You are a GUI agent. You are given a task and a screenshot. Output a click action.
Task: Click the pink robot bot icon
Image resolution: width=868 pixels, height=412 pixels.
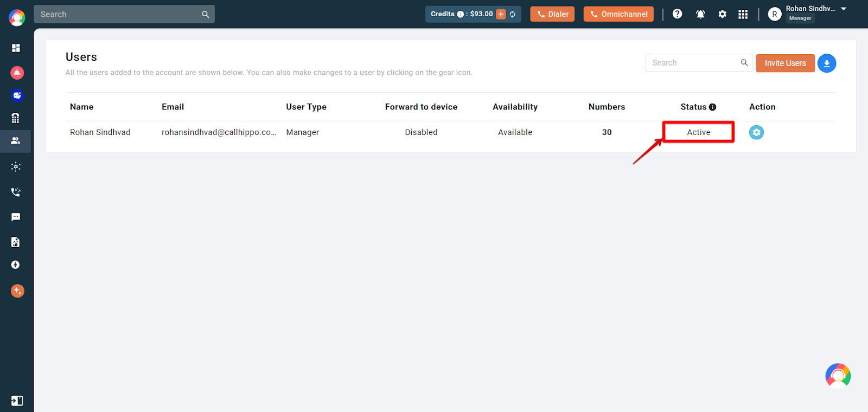17,73
